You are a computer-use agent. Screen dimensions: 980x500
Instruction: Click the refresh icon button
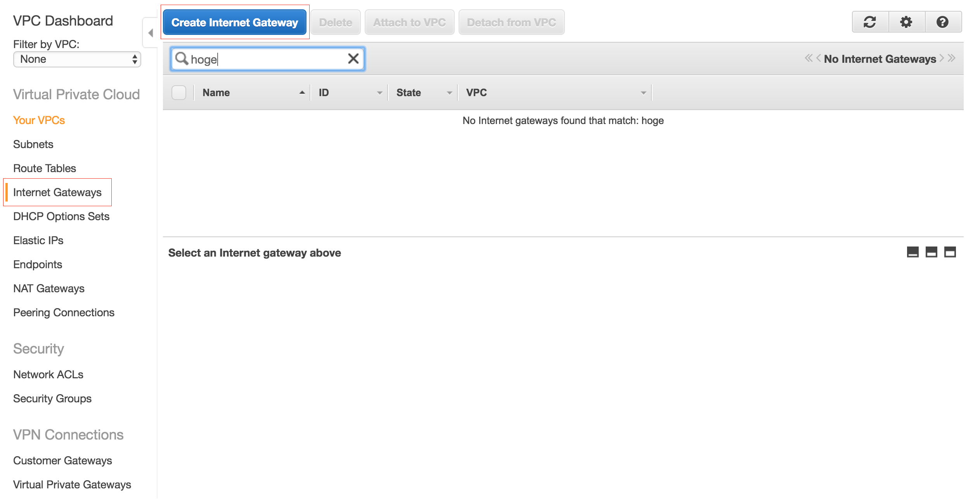point(870,22)
